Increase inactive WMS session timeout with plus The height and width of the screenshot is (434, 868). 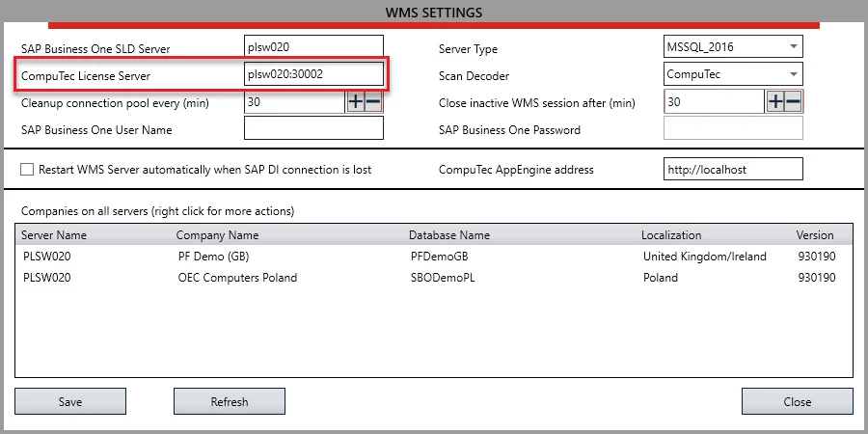pyautogui.click(x=775, y=102)
